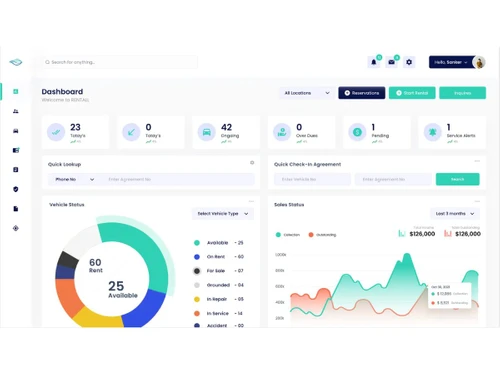Open Quick Check-In Agreement more options
500x375 pixels.
coord(477,161)
